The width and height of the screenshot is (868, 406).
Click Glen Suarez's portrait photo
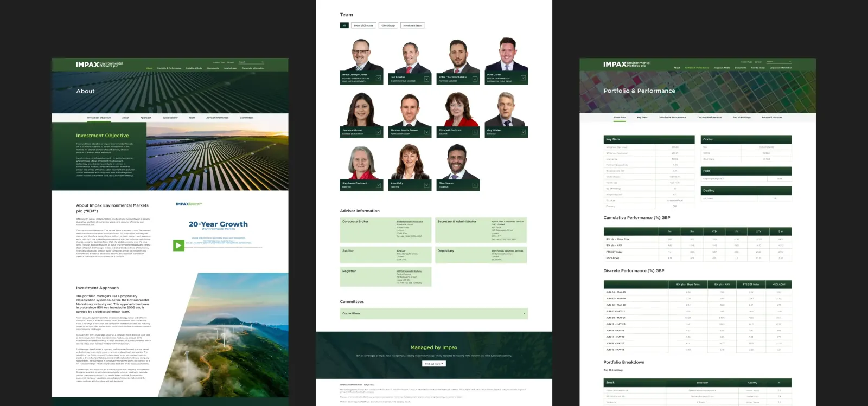click(458, 162)
